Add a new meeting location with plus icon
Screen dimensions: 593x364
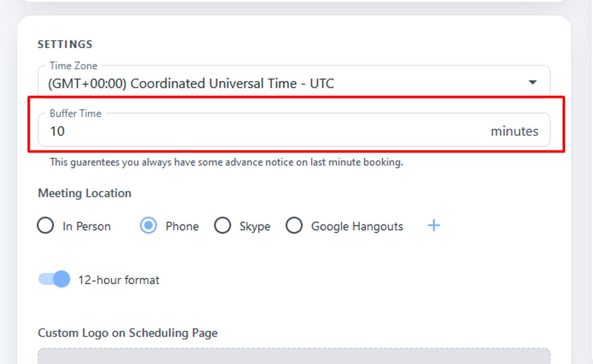click(433, 226)
